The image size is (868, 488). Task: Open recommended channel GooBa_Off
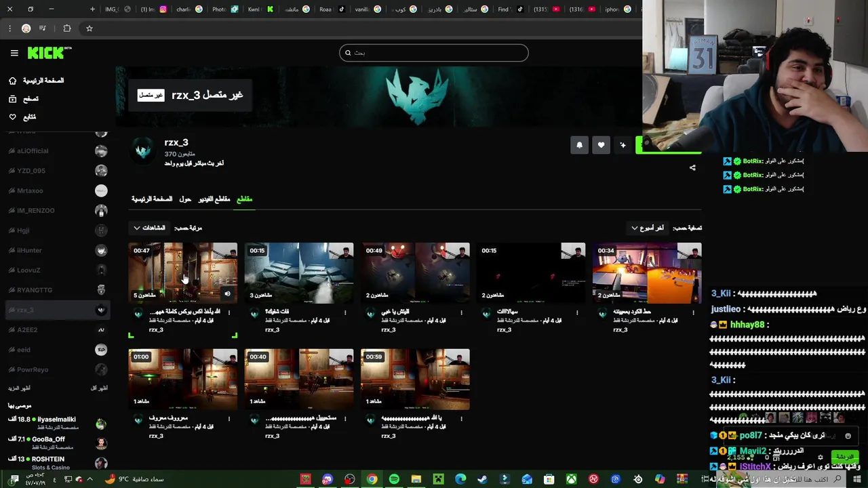(x=58, y=443)
